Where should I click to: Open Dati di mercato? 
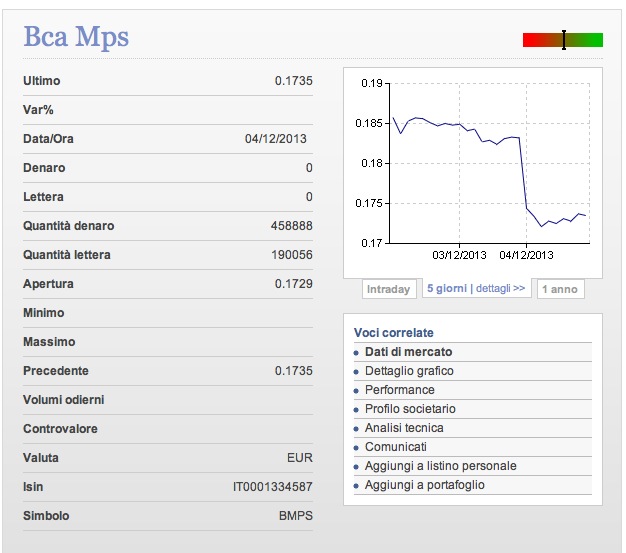pos(408,352)
